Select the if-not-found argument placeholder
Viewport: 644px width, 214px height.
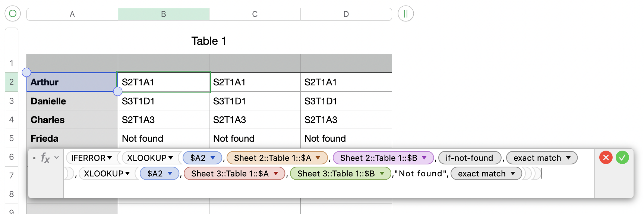coord(469,158)
